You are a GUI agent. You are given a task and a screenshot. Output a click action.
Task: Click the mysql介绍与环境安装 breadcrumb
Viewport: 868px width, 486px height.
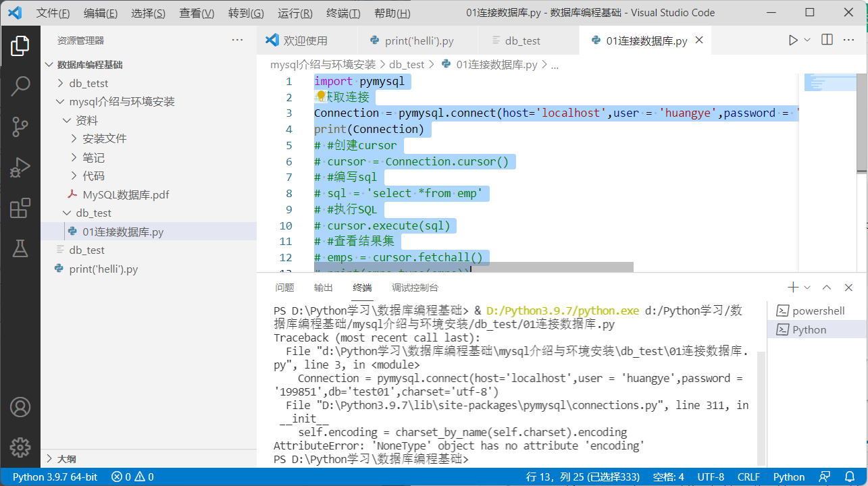[x=323, y=65]
